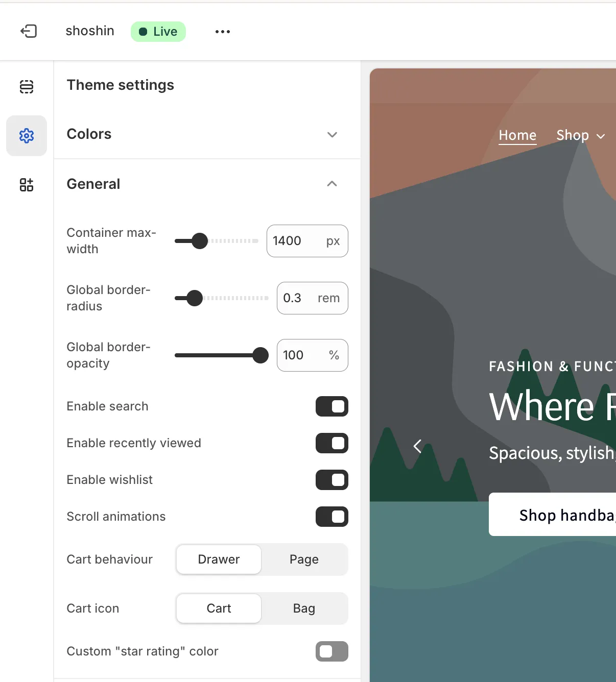The height and width of the screenshot is (682, 616).
Task: Expand the Colors section
Action: (x=332, y=135)
